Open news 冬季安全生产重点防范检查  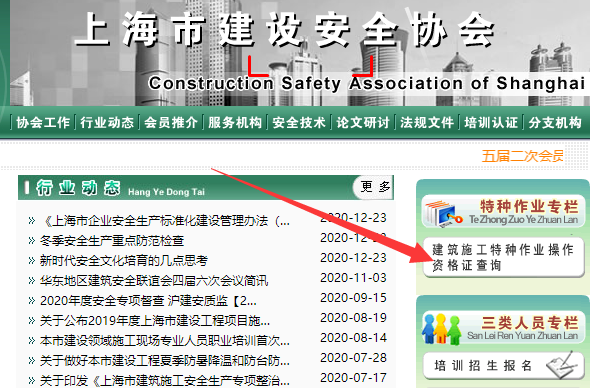[x=112, y=241]
